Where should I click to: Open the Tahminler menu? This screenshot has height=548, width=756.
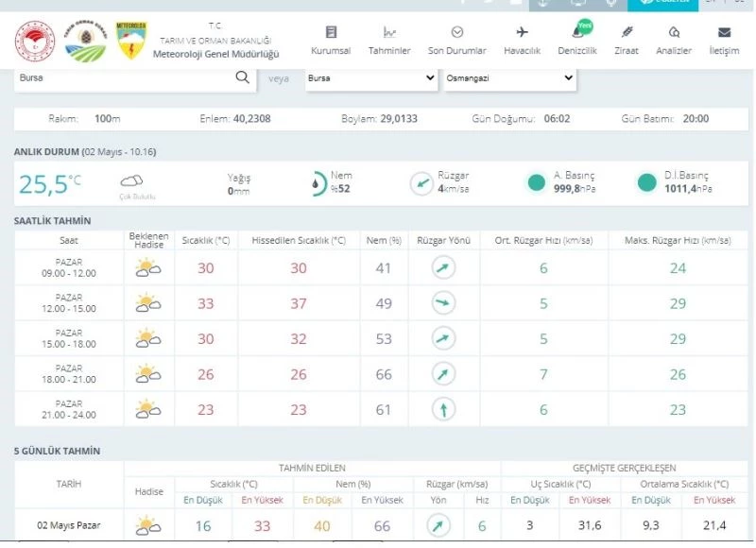[389, 40]
